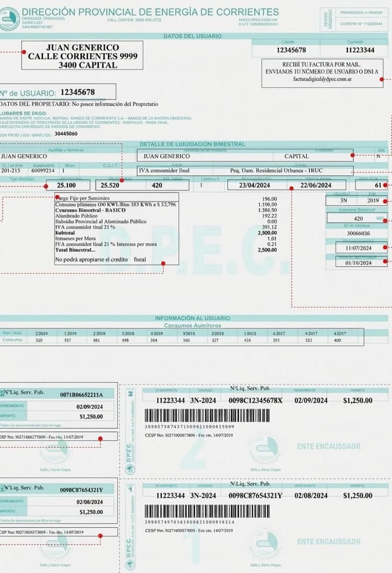Click client number 12345678 in top-right box
Image resolution: width=392 pixels, height=573 pixels.
coord(291,50)
